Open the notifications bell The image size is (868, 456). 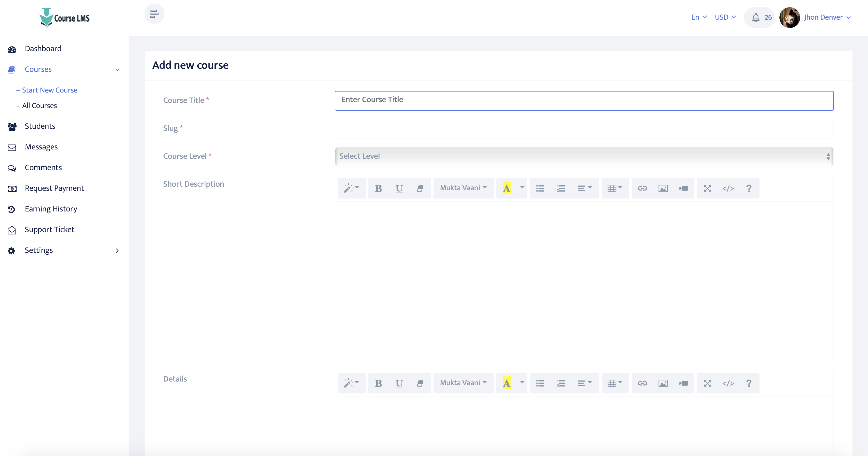click(756, 17)
